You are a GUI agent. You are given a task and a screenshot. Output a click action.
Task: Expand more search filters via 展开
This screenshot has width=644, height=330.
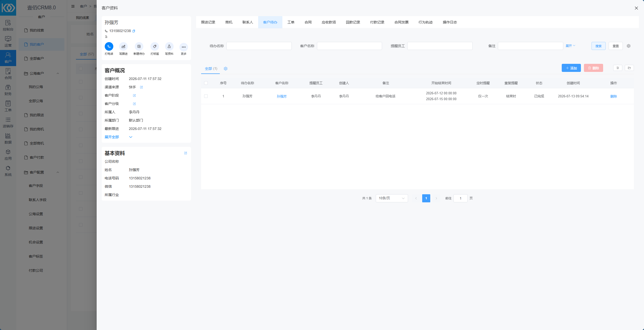coord(570,46)
